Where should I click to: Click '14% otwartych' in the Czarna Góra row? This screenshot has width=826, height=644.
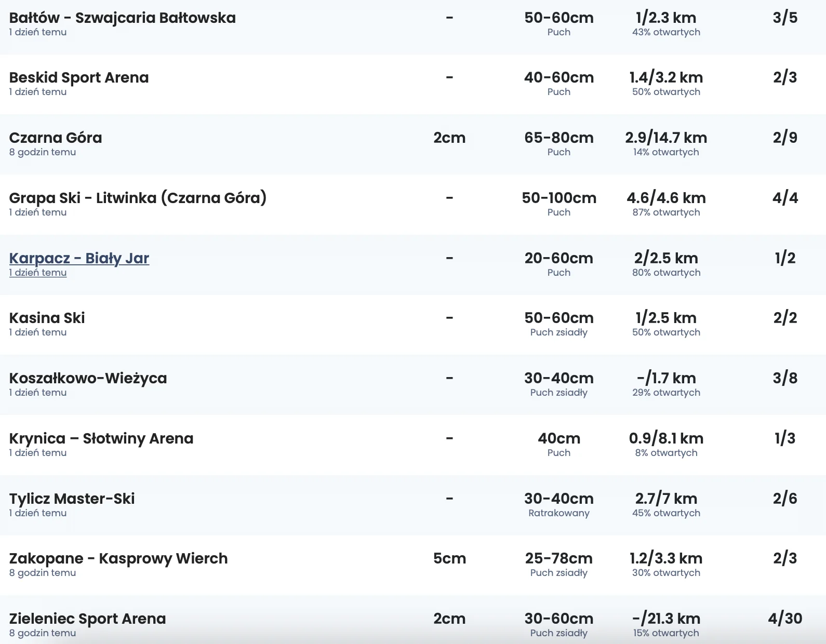pos(666,152)
